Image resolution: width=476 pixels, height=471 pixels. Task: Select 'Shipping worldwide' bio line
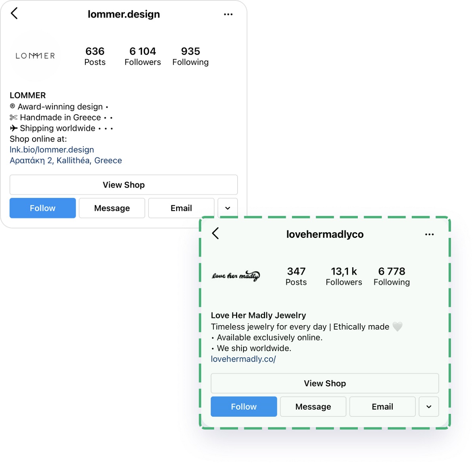click(x=61, y=128)
